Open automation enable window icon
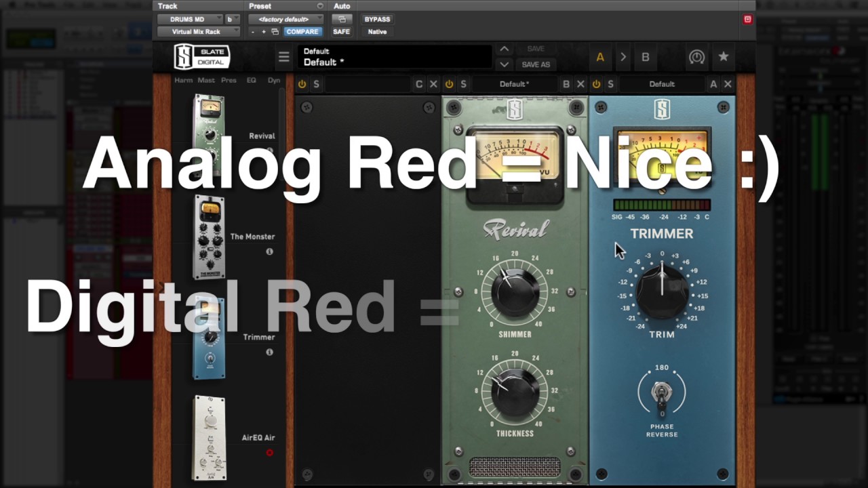Viewport: 868px width, 488px height. tap(342, 19)
